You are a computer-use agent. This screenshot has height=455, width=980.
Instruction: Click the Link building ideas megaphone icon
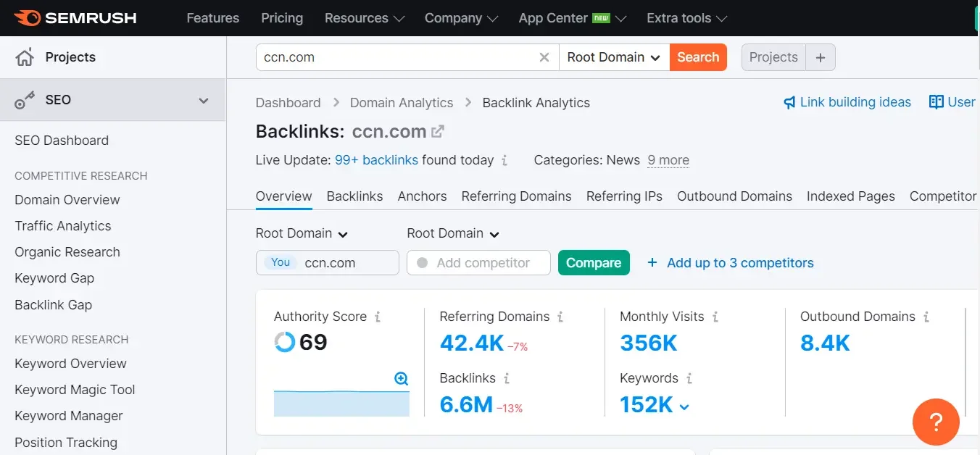789,103
